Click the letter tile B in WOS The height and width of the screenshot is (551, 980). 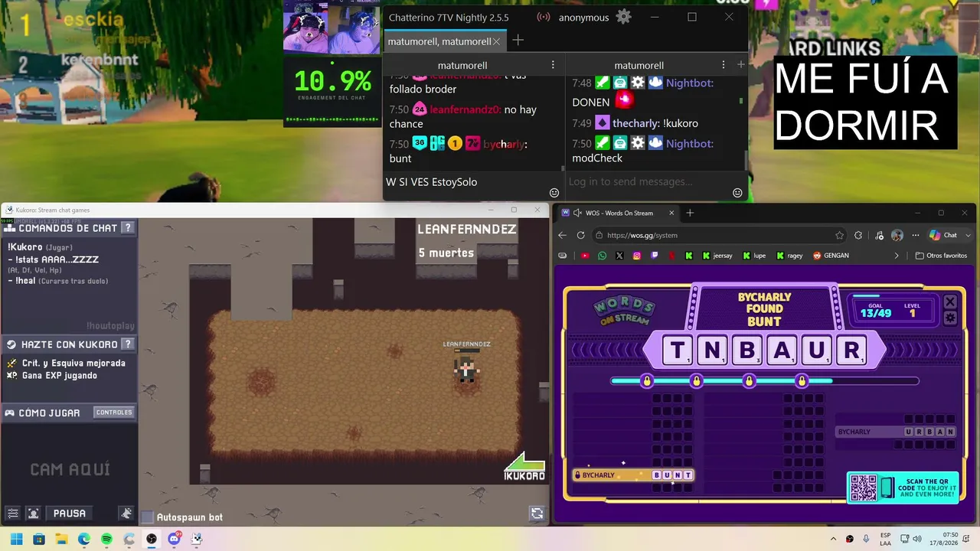tap(747, 350)
